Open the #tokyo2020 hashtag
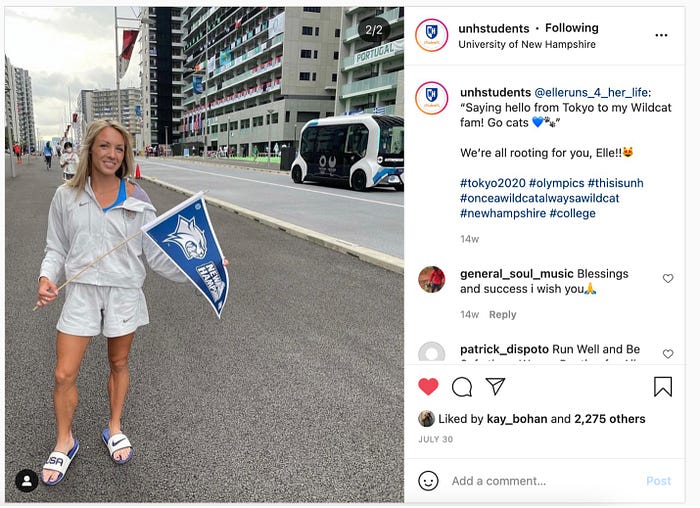The height and width of the screenshot is (508, 700). click(493, 183)
